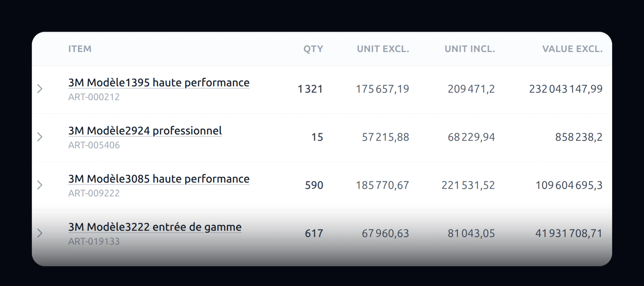The height and width of the screenshot is (286, 644).
Task: Click the quantity cell showing 1 321
Action: point(310,89)
